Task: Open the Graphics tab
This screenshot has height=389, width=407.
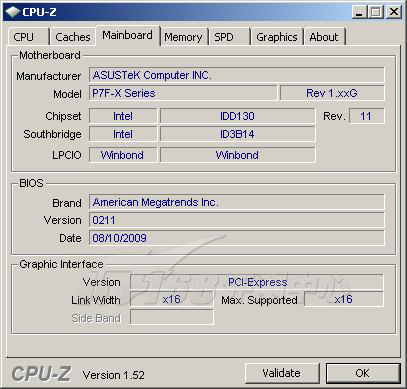Action: 277,37
